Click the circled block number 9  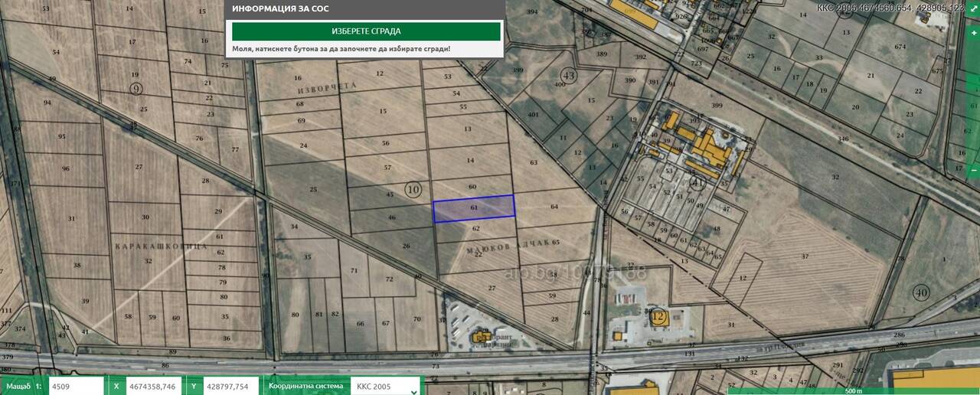coord(136,88)
